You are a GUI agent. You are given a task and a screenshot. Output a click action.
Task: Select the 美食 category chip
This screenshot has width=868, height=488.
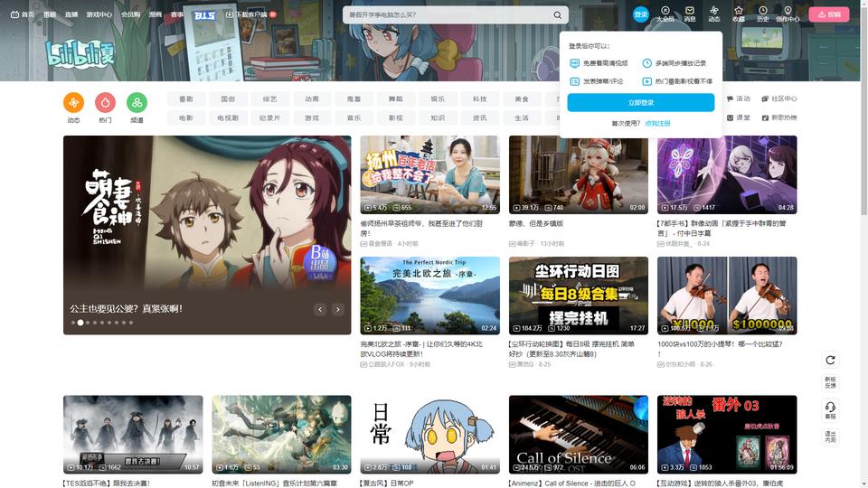522,99
